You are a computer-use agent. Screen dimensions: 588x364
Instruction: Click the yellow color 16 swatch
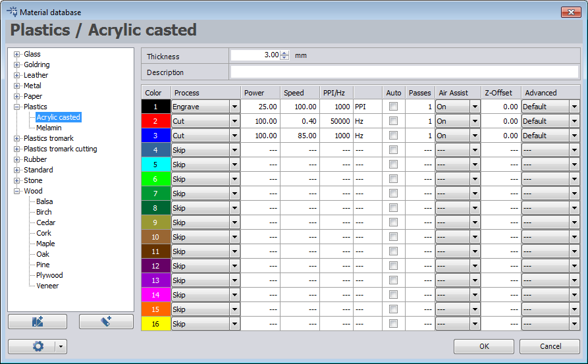point(156,324)
